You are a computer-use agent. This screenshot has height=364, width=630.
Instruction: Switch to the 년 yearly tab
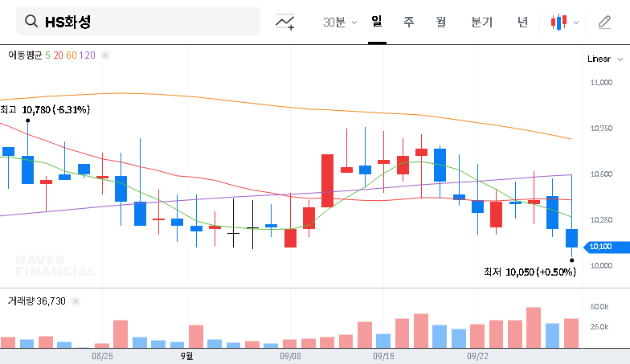[522, 22]
